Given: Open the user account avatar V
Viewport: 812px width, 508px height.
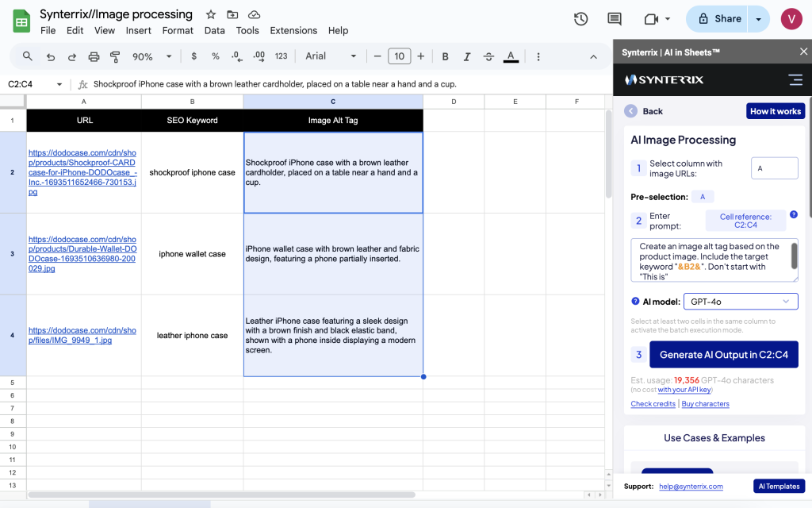Looking at the screenshot, I should coord(791,19).
